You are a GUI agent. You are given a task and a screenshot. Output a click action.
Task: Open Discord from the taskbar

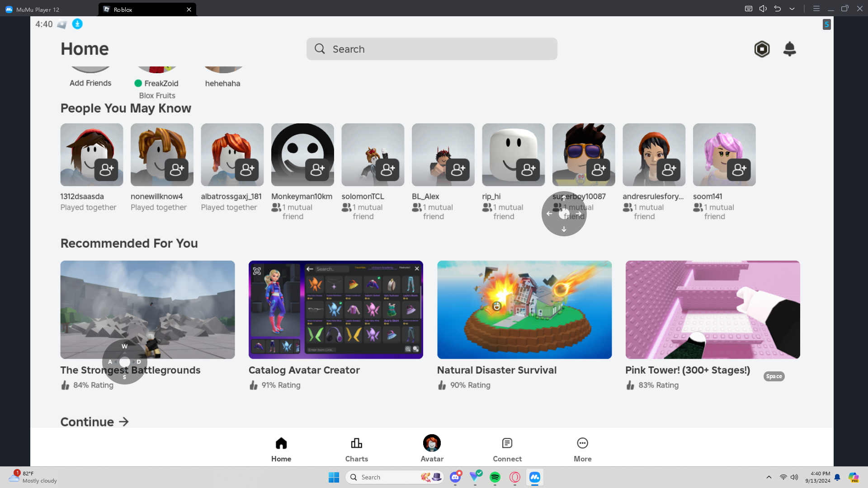coord(455,477)
